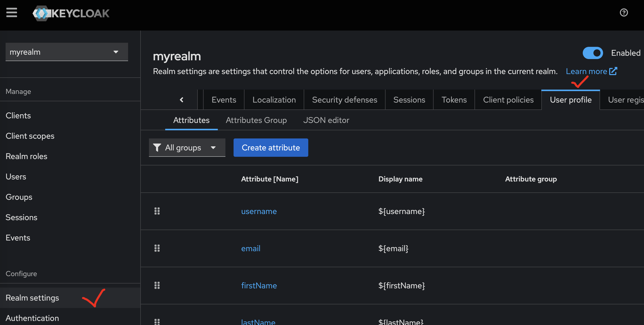Expand the myrealm realm selector
The width and height of the screenshot is (644, 325).
[x=67, y=52]
